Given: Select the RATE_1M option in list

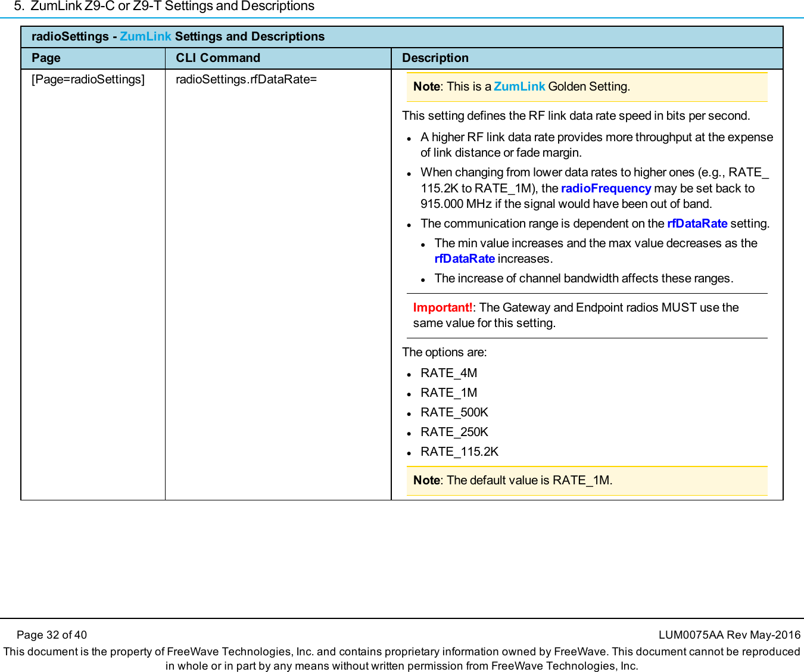Looking at the screenshot, I should tap(448, 393).
